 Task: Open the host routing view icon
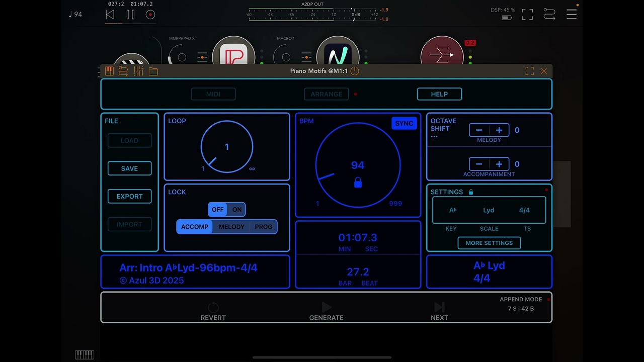[549, 15]
